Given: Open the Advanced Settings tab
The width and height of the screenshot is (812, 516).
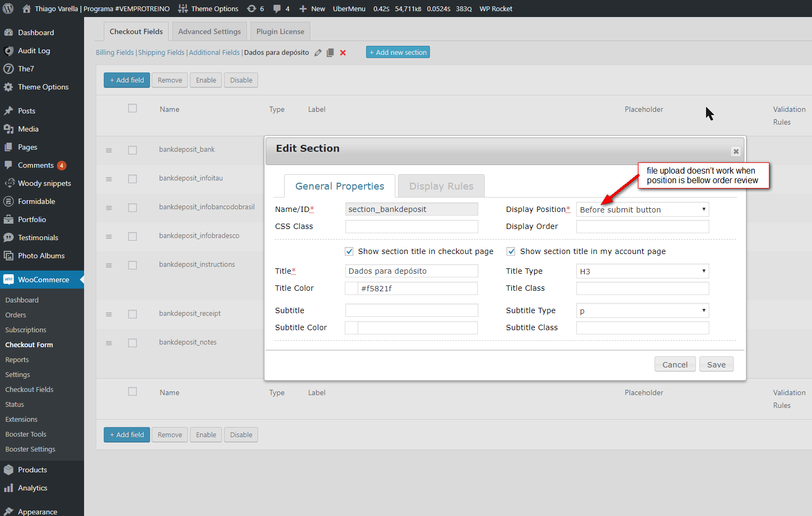Looking at the screenshot, I should pos(209,31).
